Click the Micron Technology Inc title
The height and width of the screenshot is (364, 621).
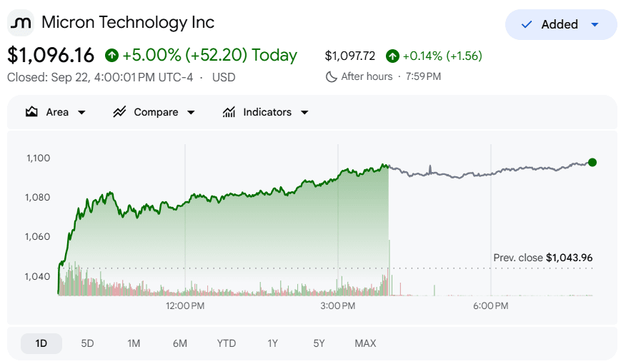(x=128, y=23)
